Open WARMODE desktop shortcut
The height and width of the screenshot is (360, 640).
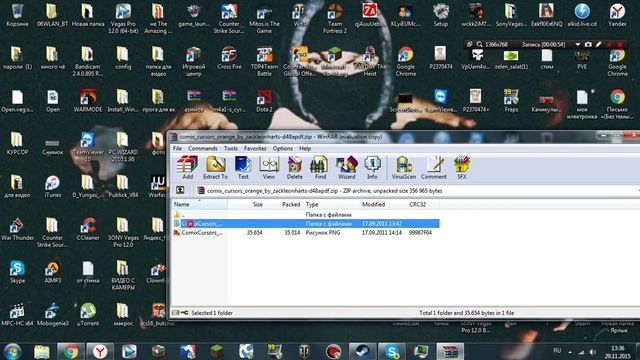tap(88, 100)
